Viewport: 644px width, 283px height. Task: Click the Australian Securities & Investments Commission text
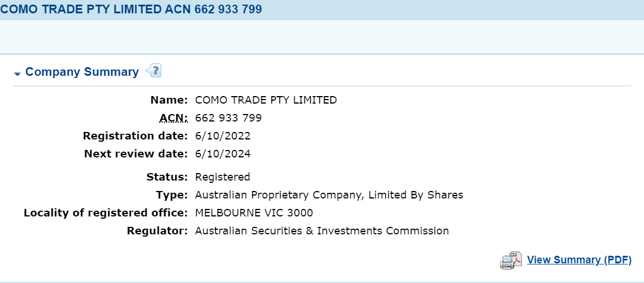point(322,231)
